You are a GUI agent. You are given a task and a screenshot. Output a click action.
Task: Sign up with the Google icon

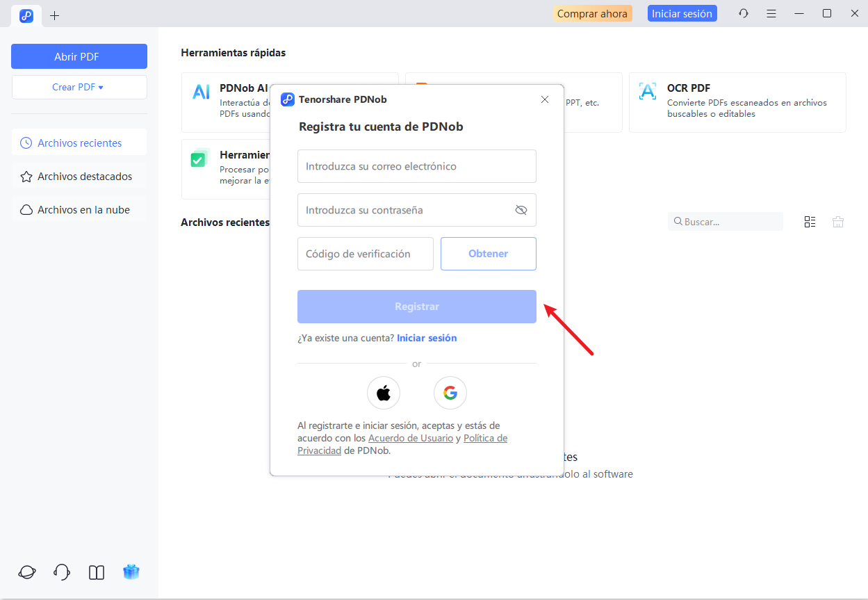pos(450,393)
